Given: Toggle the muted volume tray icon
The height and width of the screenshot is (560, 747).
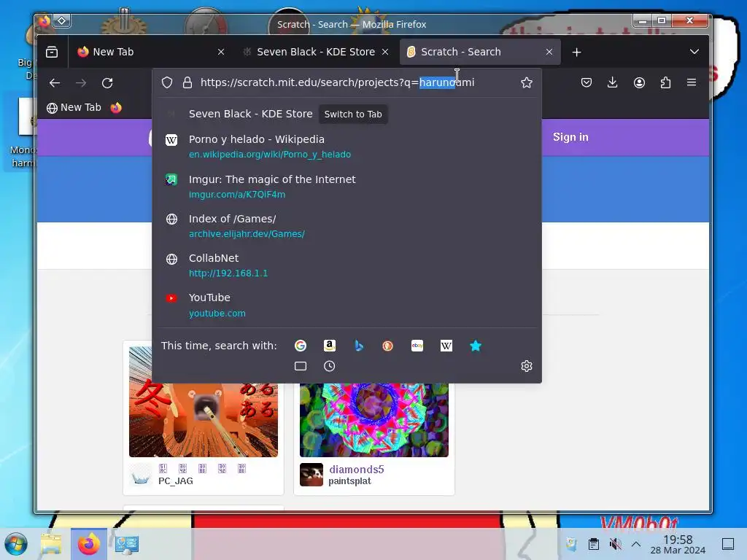Looking at the screenshot, I should (615, 544).
